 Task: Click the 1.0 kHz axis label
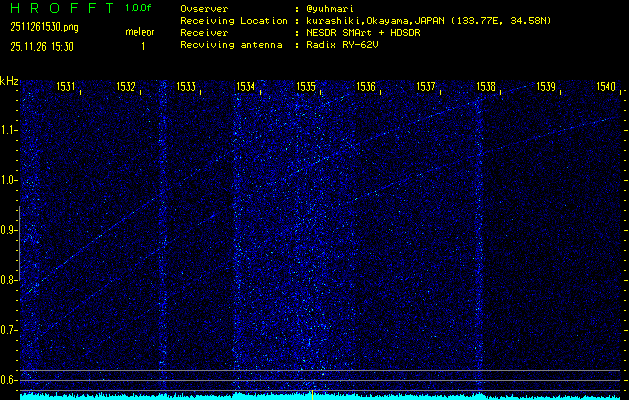coord(7,181)
